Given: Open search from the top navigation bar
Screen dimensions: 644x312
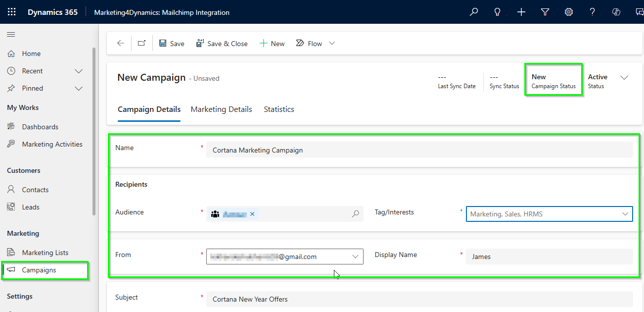Looking at the screenshot, I should [x=473, y=12].
